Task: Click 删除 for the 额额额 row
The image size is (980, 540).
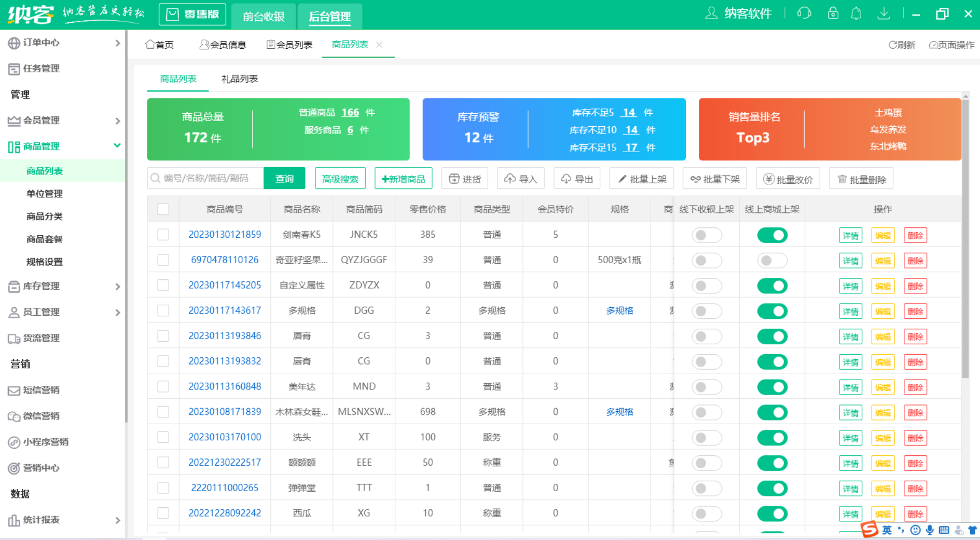Action: pyautogui.click(x=915, y=464)
